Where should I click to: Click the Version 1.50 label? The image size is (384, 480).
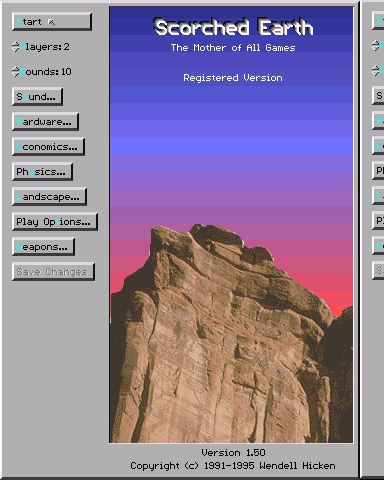coord(233,452)
